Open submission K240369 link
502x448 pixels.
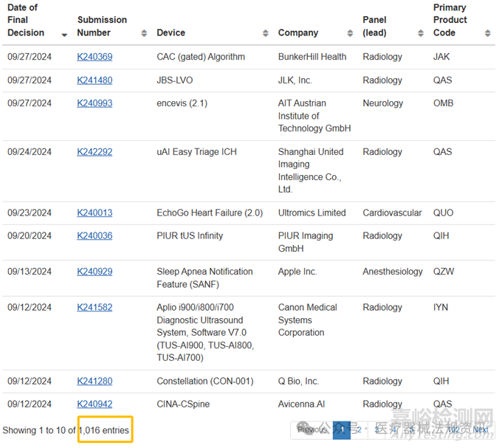tap(94, 57)
